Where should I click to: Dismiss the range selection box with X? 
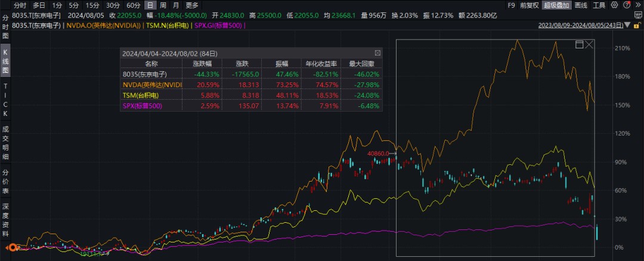coord(589,45)
